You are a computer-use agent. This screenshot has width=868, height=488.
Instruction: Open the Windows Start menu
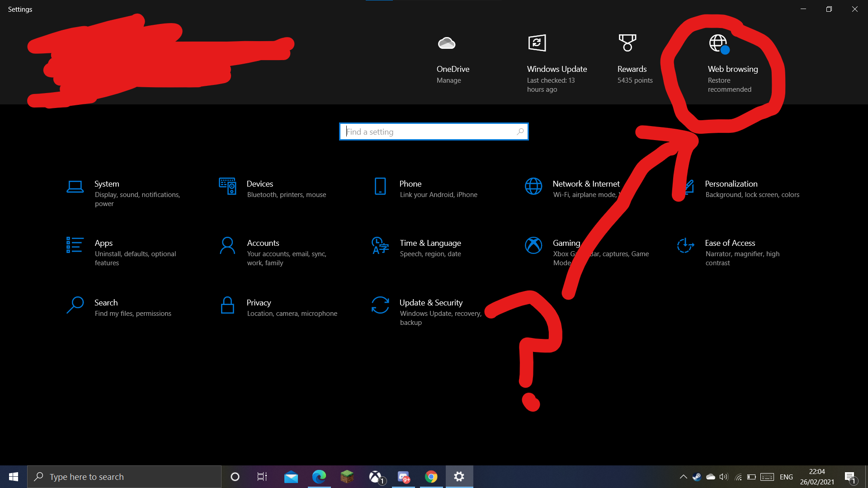14,477
